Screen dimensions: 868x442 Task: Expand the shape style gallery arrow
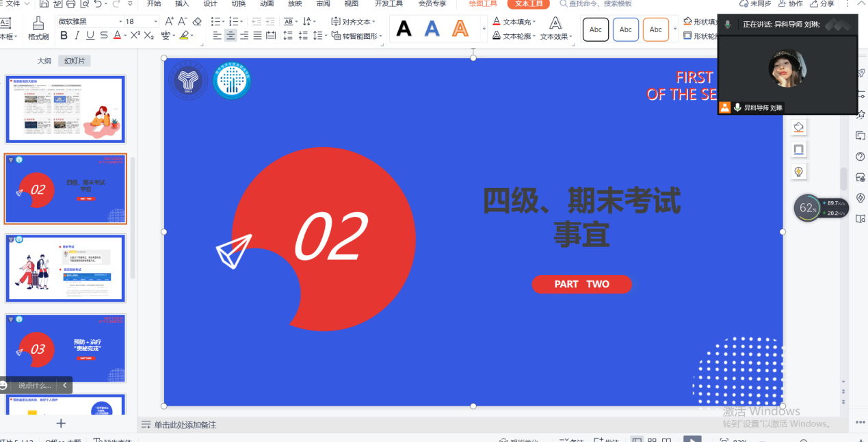click(675, 29)
